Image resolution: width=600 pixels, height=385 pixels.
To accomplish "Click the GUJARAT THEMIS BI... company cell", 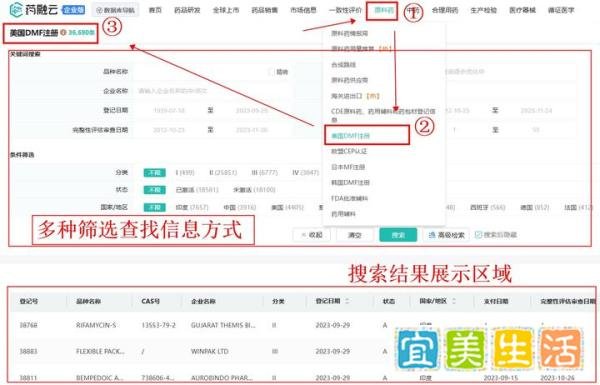I will coord(223,325).
